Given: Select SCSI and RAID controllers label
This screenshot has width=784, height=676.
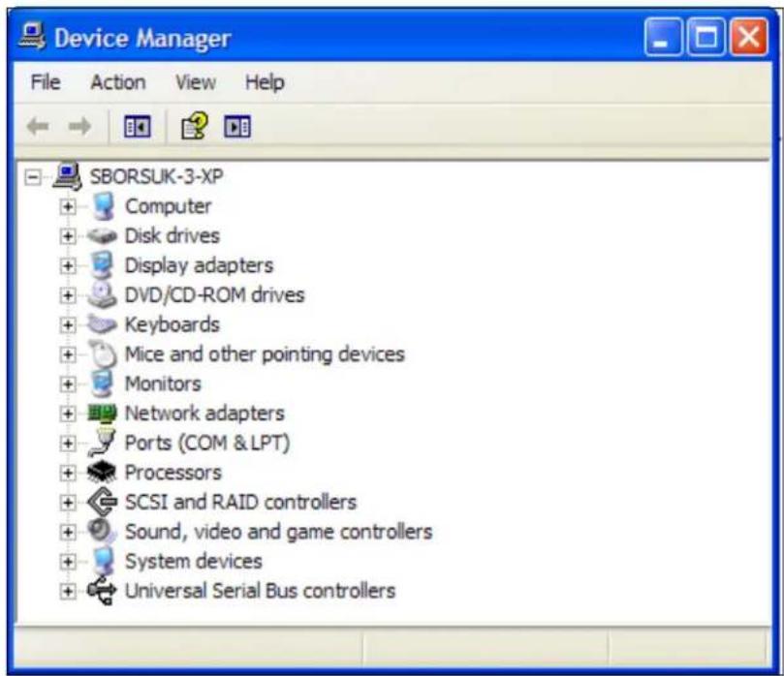Looking at the screenshot, I should coord(240,502).
